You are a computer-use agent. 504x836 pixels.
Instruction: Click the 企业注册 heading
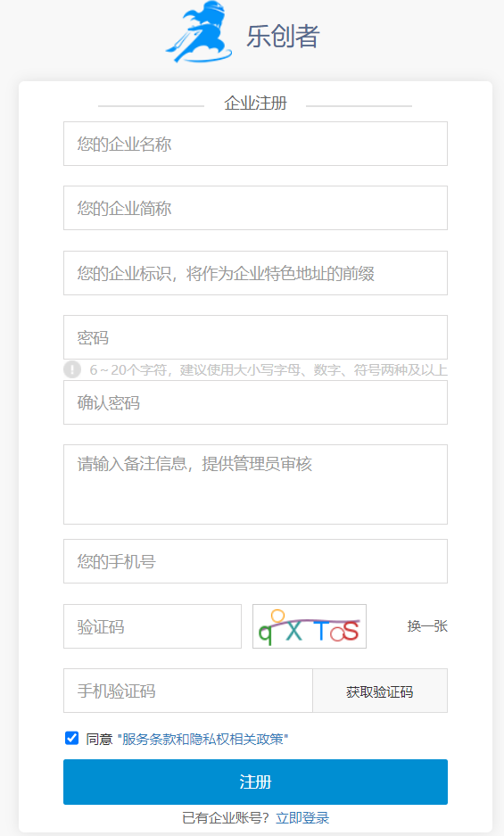click(x=255, y=103)
